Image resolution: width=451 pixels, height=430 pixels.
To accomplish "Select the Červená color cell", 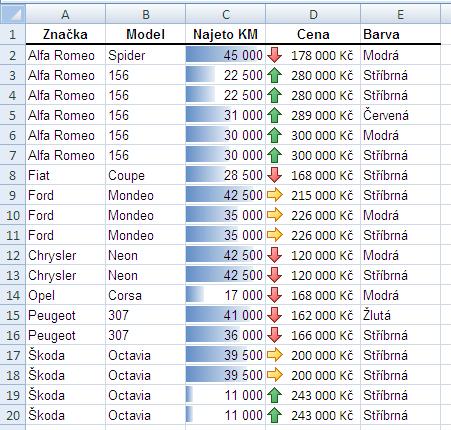I will click(400, 115).
